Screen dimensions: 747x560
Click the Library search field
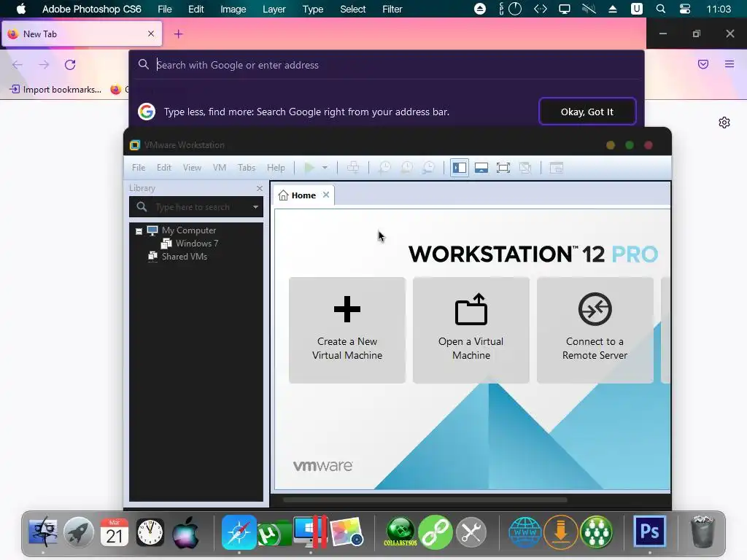pyautogui.click(x=196, y=206)
